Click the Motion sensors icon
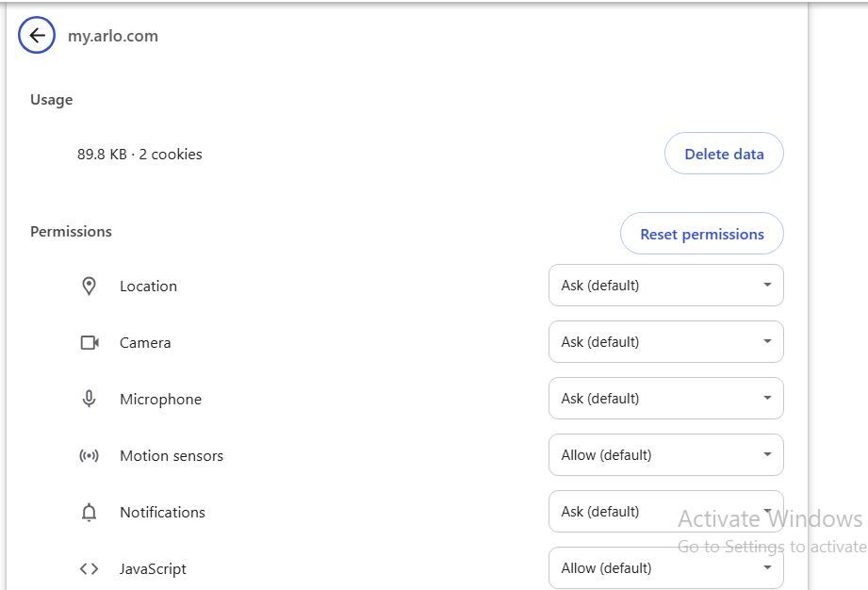The image size is (868, 590). coord(90,455)
